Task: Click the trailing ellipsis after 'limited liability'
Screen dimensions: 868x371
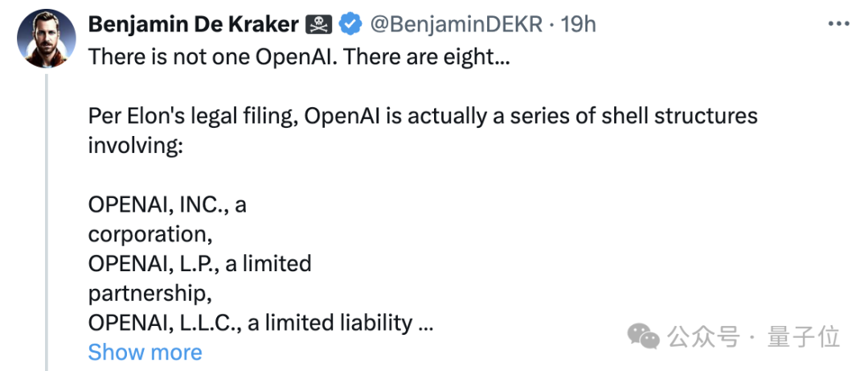Action: pyautogui.click(x=426, y=323)
